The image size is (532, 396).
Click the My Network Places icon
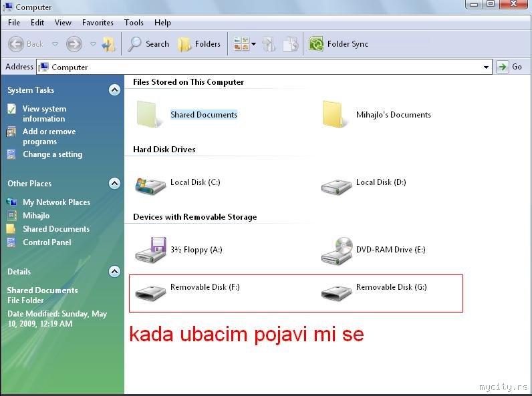(11, 202)
